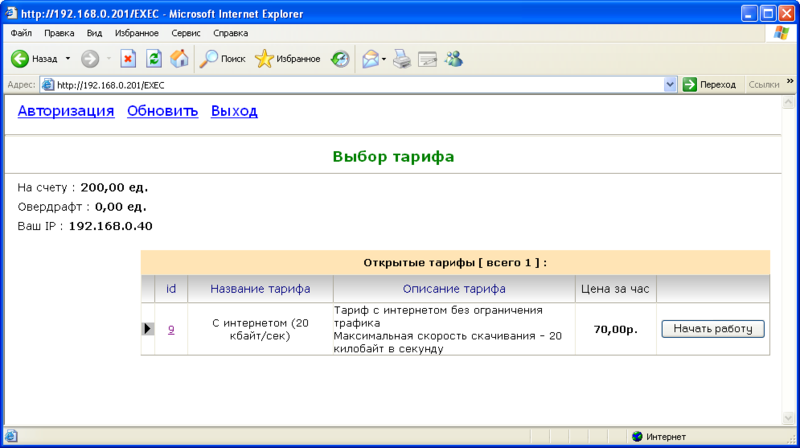Click the Refresh page toolbar icon
Screen dimensions: 800x448
click(154, 59)
